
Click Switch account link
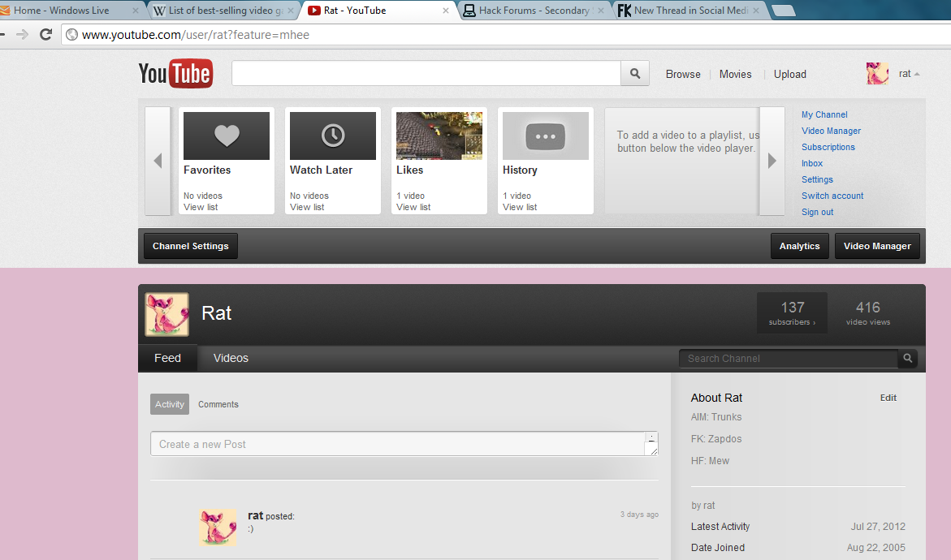point(832,196)
